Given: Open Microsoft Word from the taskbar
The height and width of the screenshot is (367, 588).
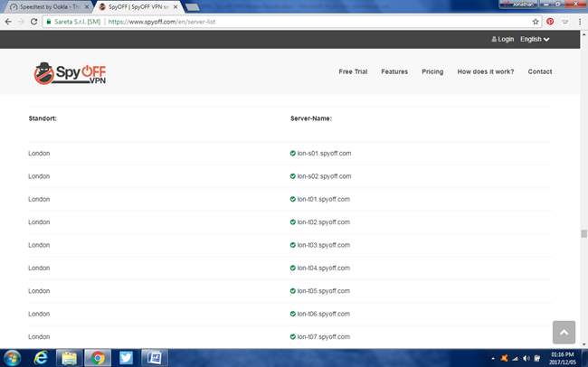Looking at the screenshot, I should point(154,358).
